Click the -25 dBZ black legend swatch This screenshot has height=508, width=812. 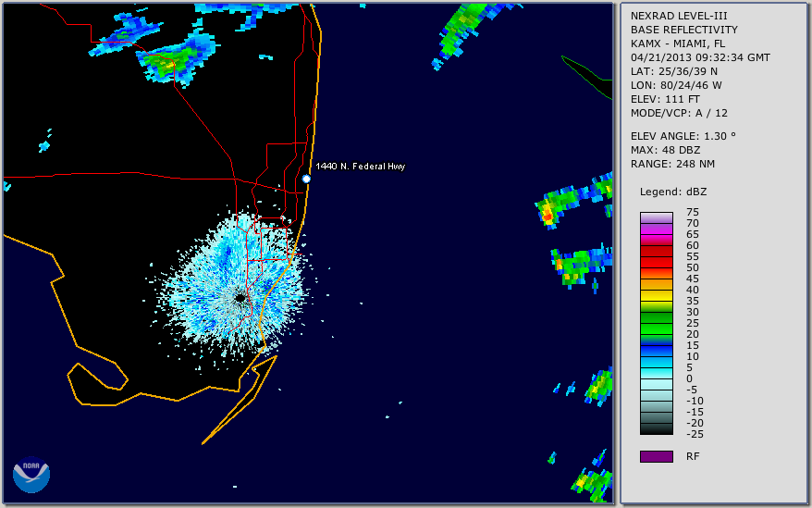click(x=656, y=428)
